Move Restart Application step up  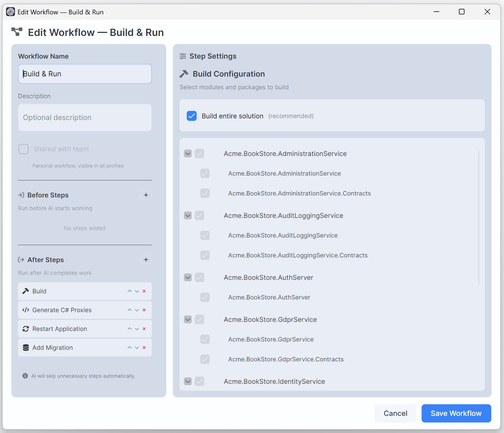click(129, 329)
